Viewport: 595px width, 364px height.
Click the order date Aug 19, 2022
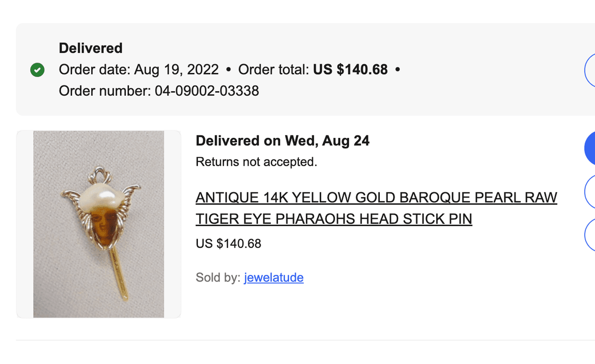click(176, 69)
